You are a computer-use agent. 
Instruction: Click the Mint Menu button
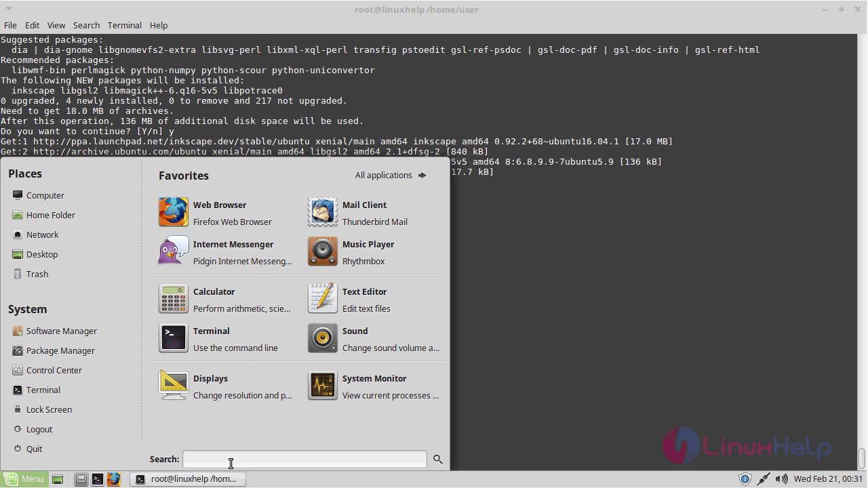[x=24, y=479]
